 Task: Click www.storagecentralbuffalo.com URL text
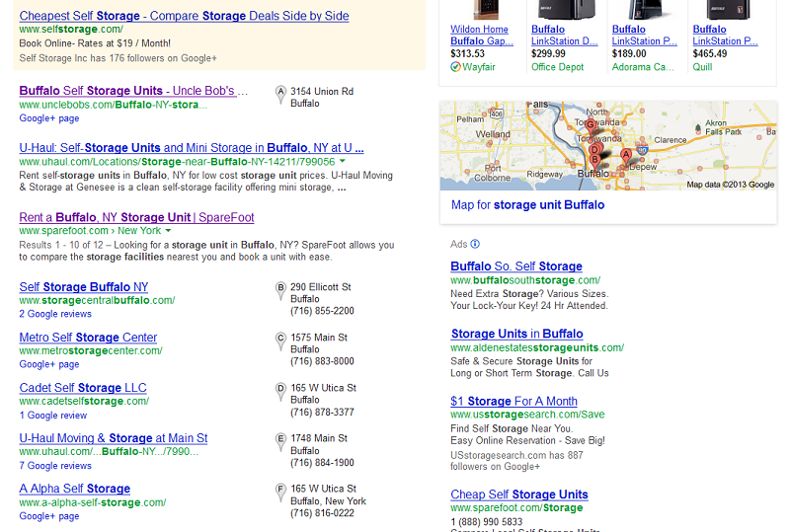(97, 300)
